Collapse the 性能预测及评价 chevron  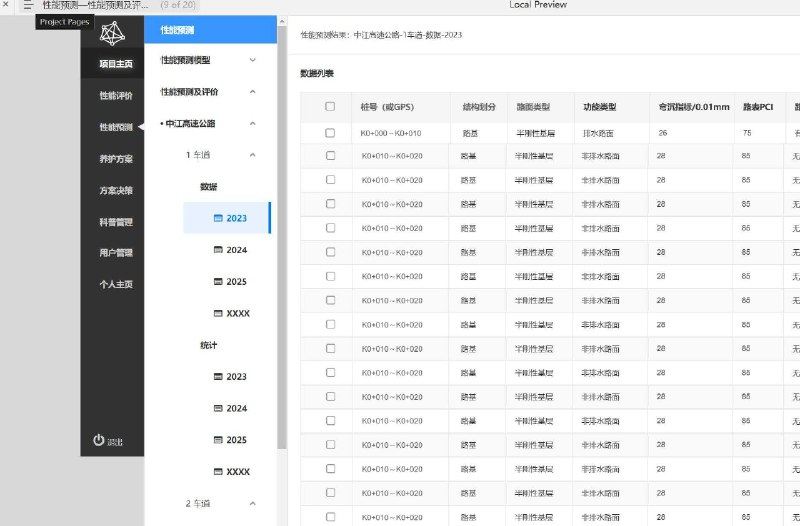(253, 92)
